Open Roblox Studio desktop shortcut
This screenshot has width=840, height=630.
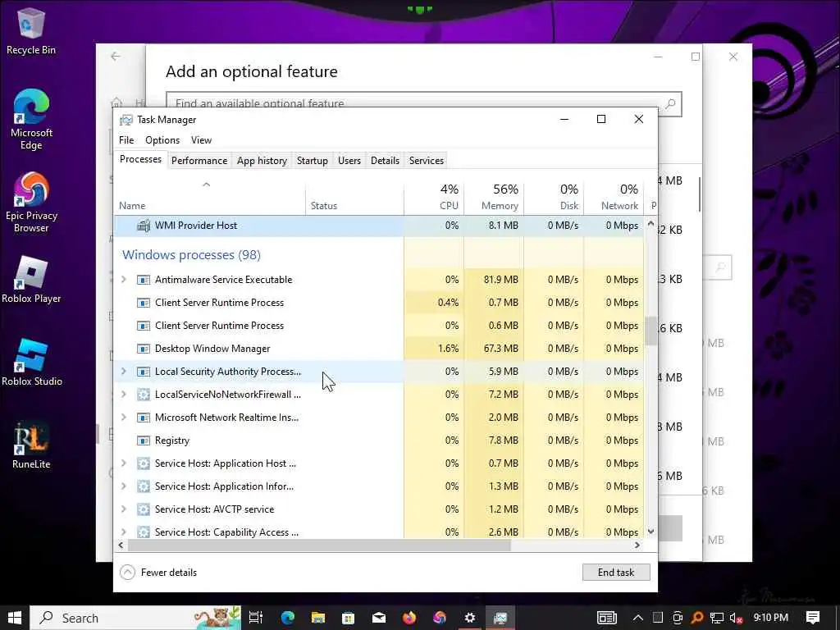pos(30,362)
